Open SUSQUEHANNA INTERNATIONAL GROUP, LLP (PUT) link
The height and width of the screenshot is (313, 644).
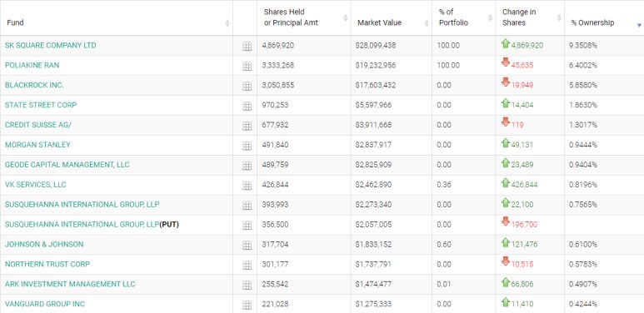tap(92, 225)
